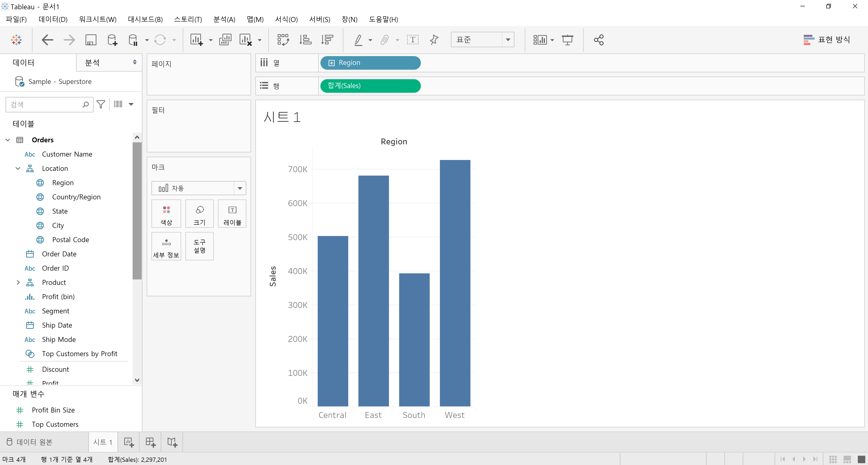
Task: Sort bars descending using toolbar icon
Action: click(327, 40)
